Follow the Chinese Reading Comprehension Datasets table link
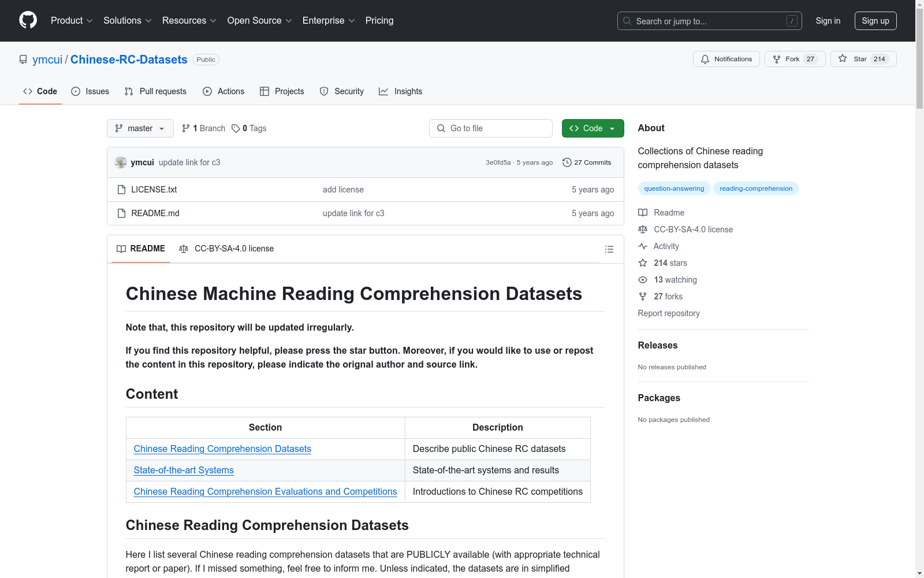 pyautogui.click(x=222, y=449)
